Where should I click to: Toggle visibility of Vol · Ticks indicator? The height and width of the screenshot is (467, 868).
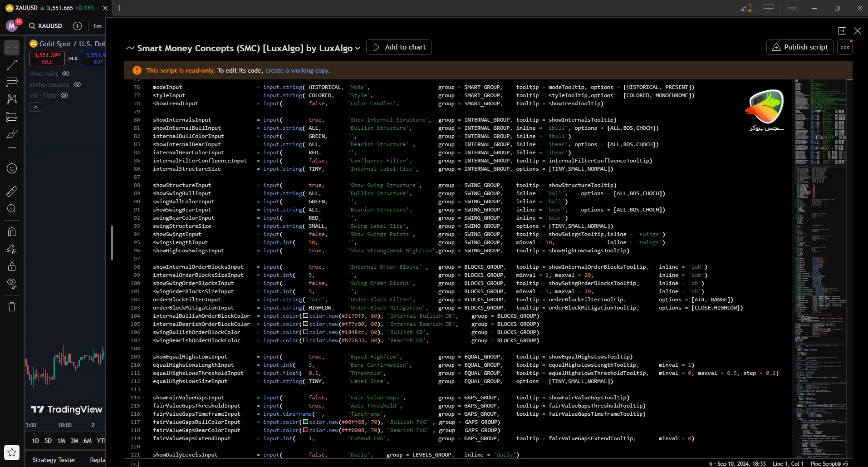pos(64,95)
